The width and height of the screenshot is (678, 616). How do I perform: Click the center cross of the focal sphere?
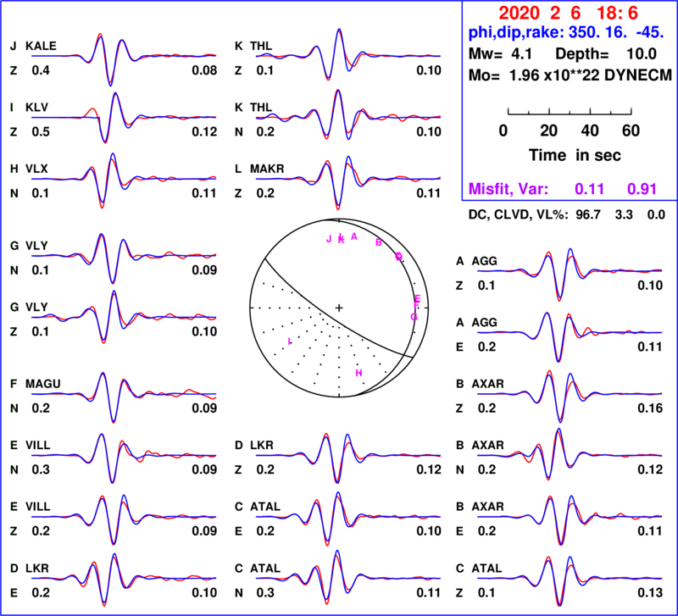(339, 308)
